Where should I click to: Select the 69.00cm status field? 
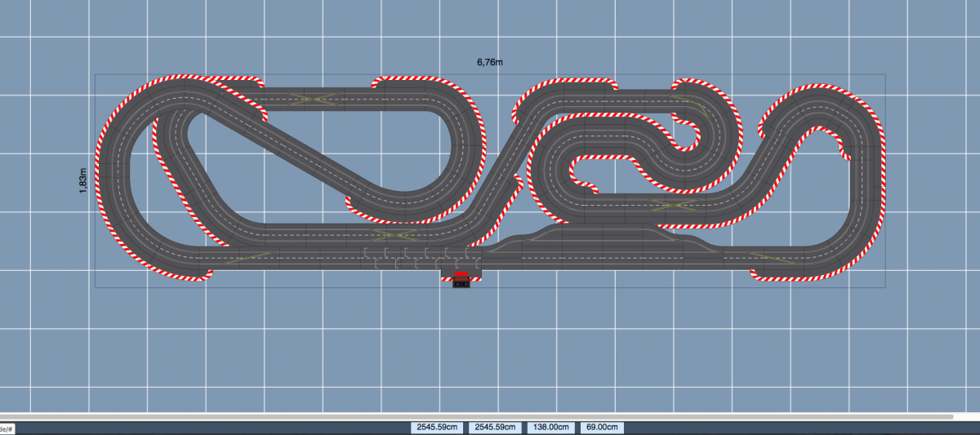pyautogui.click(x=601, y=427)
